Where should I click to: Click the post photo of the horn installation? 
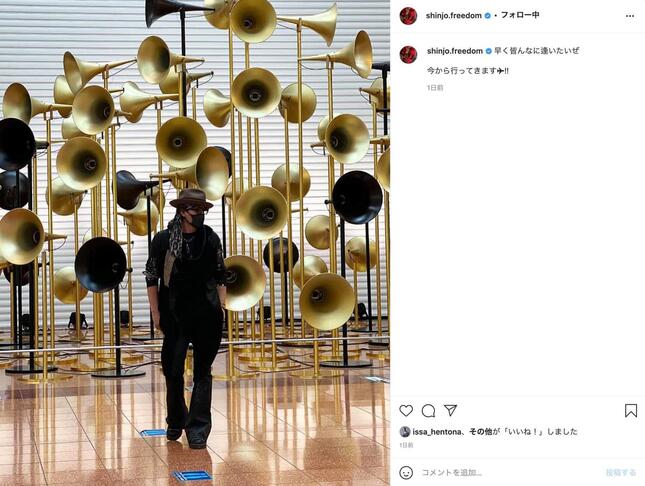coord(195,243)
